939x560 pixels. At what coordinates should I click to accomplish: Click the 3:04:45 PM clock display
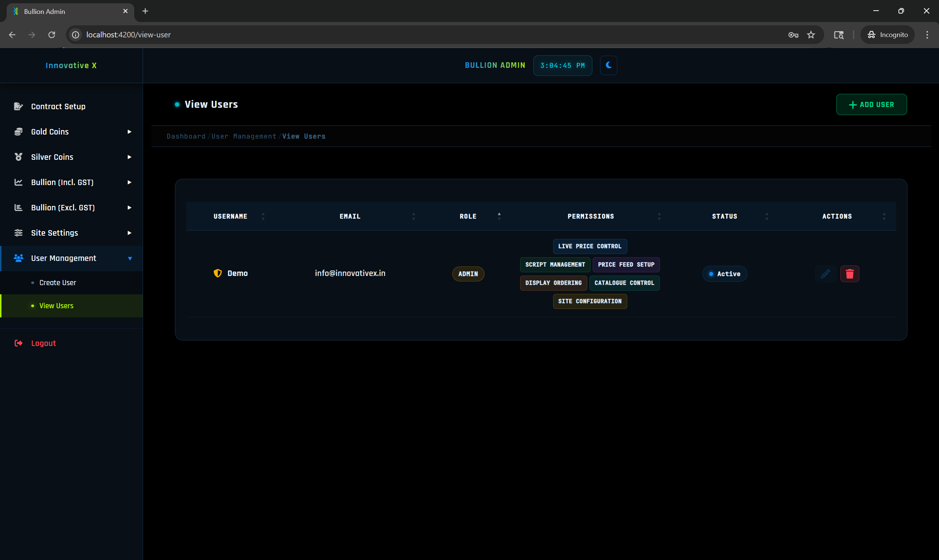pyautogui.click(x=563, y=66)
